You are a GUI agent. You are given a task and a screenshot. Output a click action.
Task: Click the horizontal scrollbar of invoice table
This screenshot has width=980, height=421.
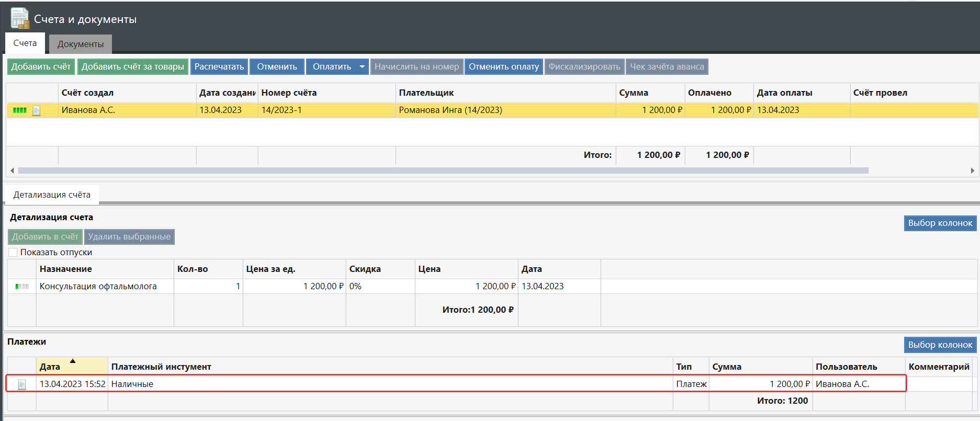click(x=443, y=170)
